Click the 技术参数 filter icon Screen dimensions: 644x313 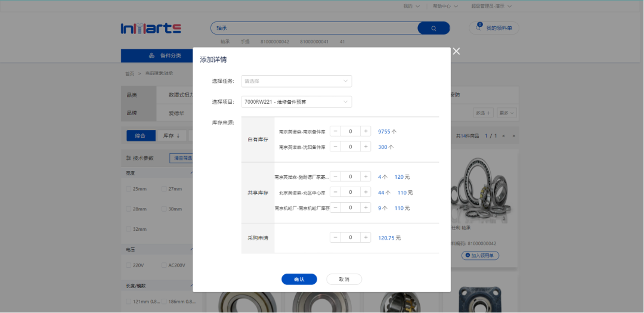[x=129, y=158]
